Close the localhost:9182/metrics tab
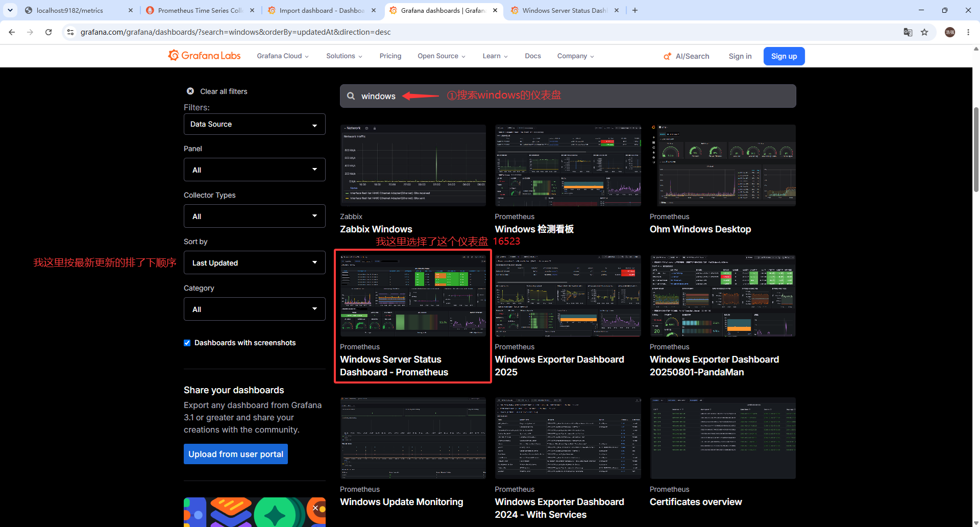The image size is (980, 527). click(131, 10)
